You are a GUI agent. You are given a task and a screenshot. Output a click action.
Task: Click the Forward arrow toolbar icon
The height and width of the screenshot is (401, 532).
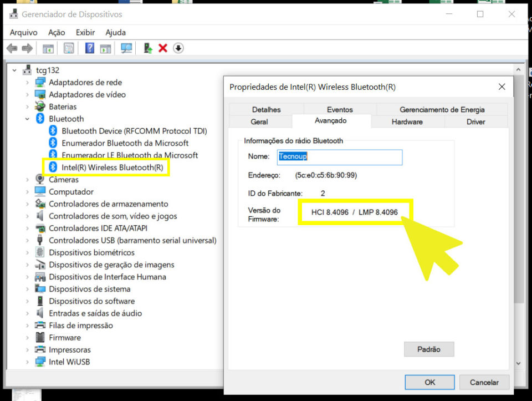tap(27, 48)
